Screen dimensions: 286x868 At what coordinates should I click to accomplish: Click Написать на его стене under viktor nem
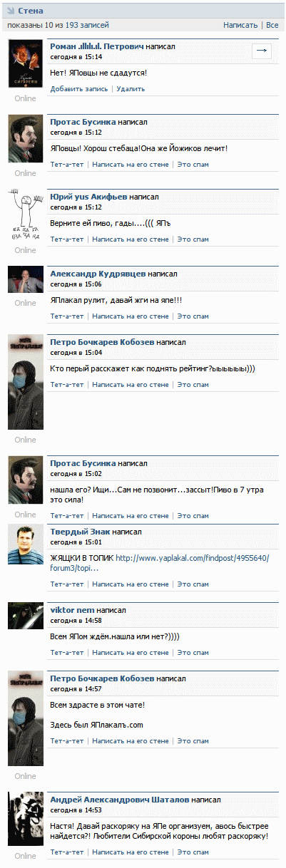[131, 653]
